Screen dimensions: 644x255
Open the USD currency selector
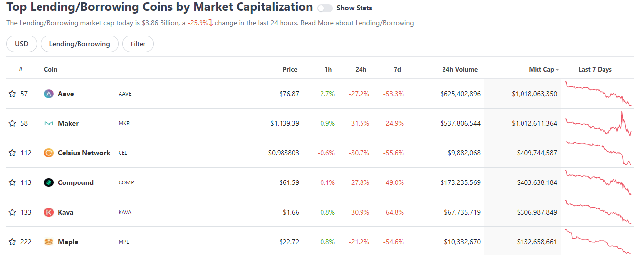point(22,44)
